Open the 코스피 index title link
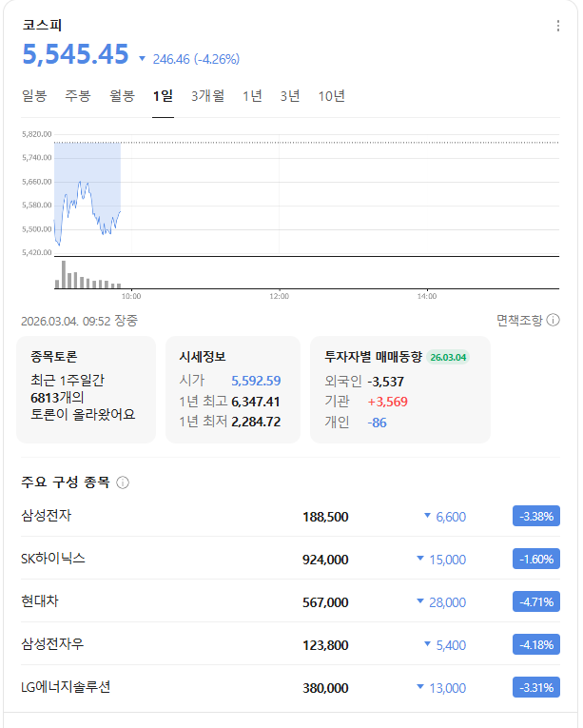The image size is (583, 728). [42, 25]
